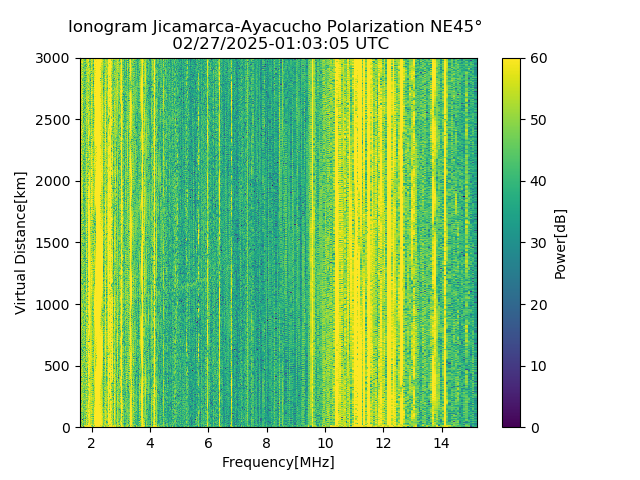Click the dark purple colorbar bottom

tap(511, 422)
